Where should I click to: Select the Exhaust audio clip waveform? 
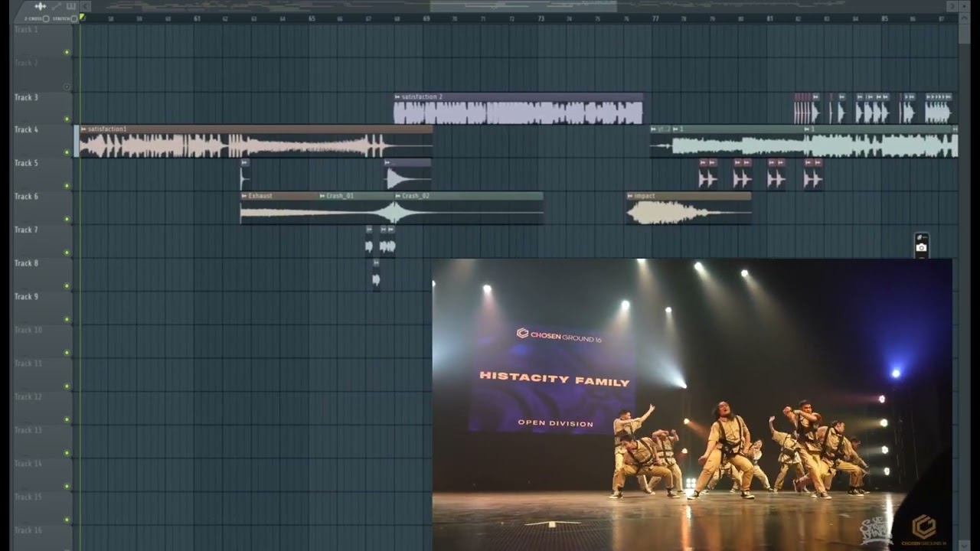[279, 212]
